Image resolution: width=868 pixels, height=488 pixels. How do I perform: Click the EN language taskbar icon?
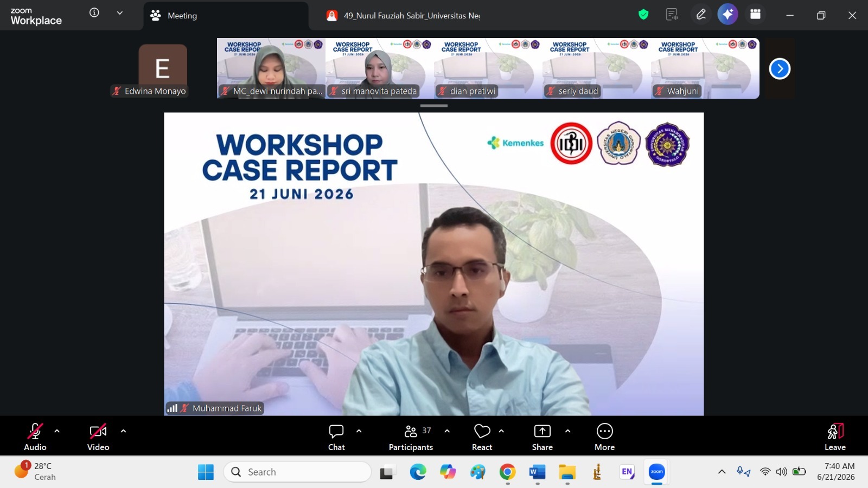click(x=627, y=472)
